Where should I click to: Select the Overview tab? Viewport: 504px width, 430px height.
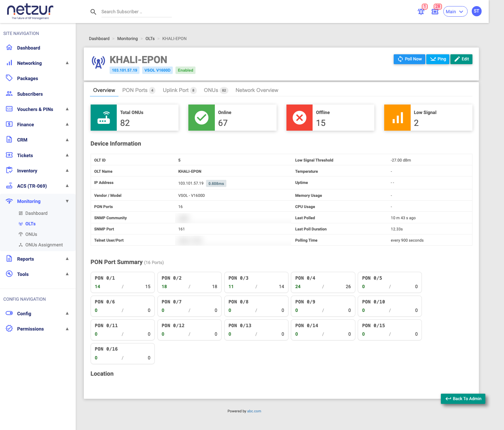point(104,90)
